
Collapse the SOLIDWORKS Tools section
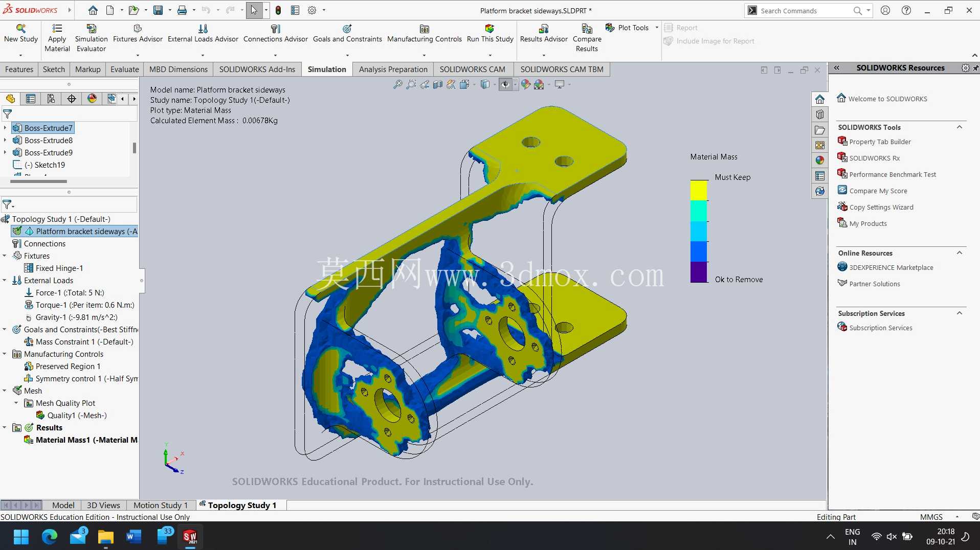pyautogui.click(x=960, y=127)
